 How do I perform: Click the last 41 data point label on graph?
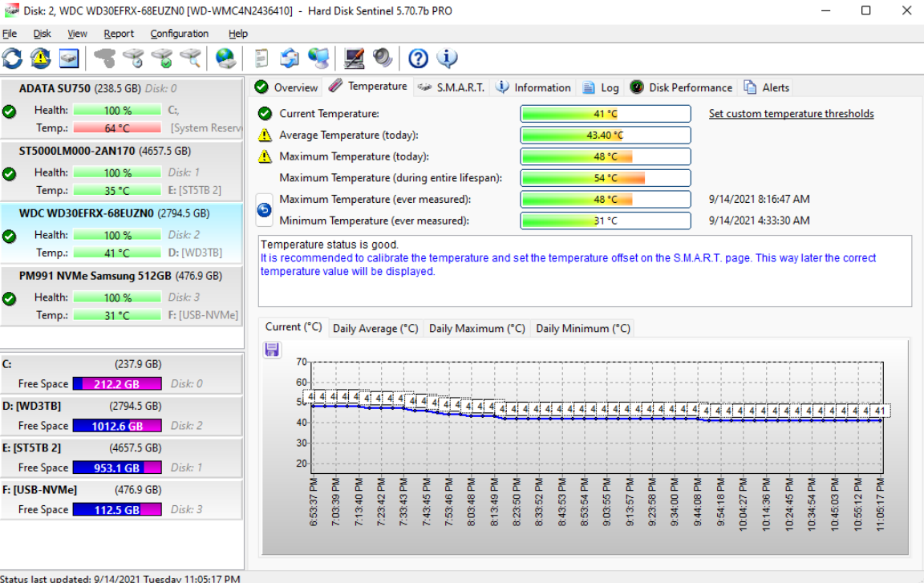(x=881, y=411)
